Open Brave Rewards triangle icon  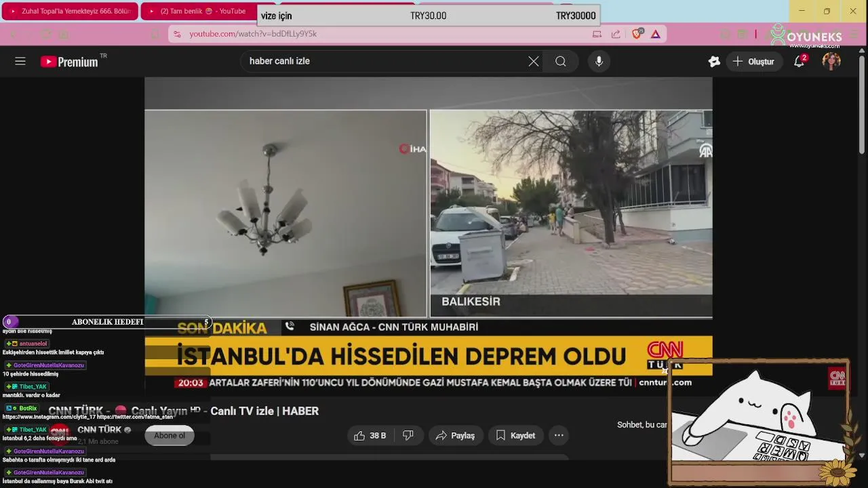656,34
